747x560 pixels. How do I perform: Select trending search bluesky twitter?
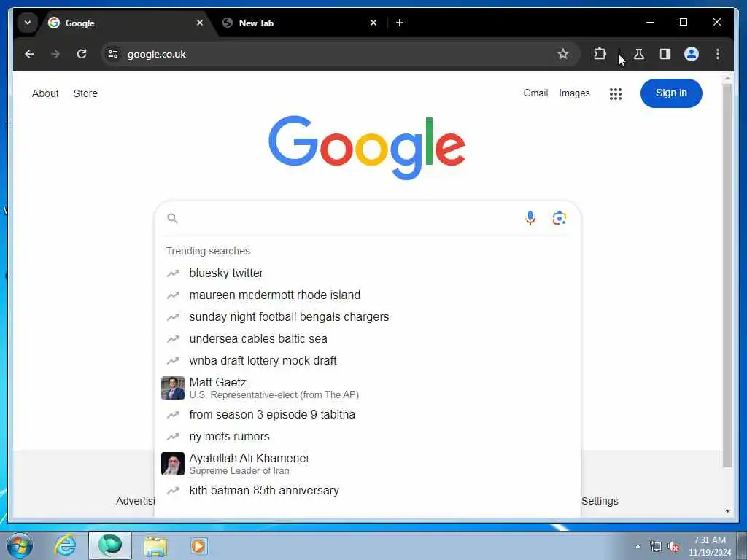coord(368,273)
